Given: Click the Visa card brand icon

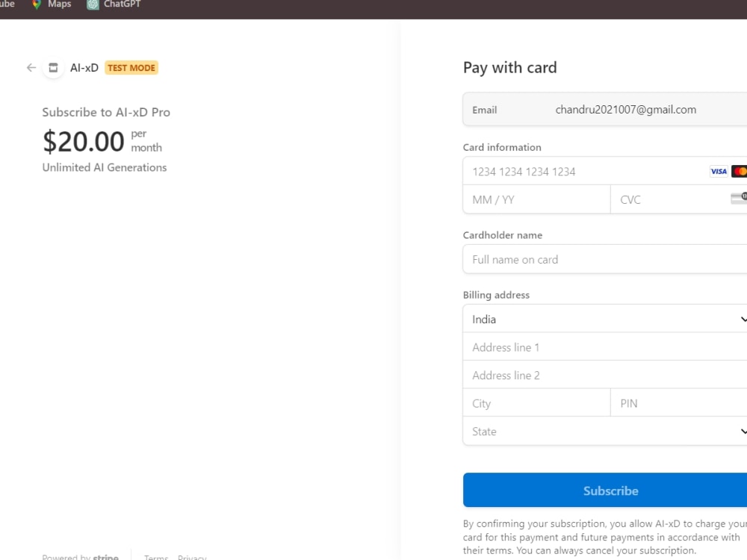Looking at the screenshot, I should (x=719, y=172).
